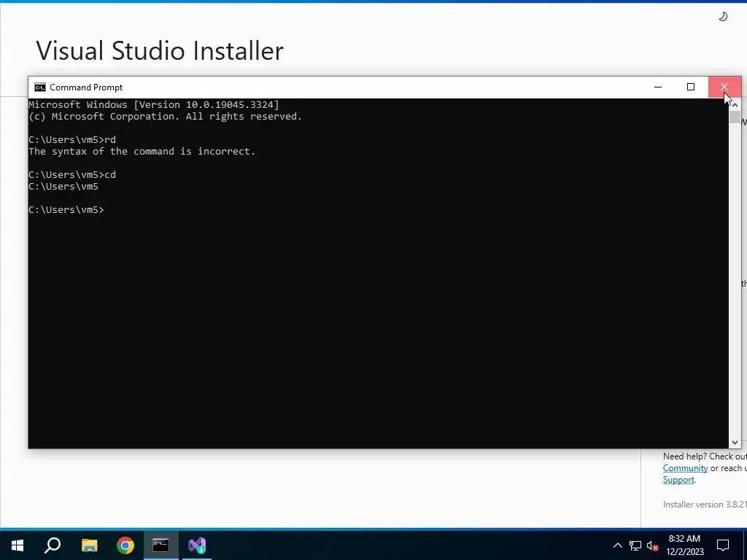The height and width of the screenshot is (560, 747).
Task: Click the muted volume tray icon
Action: pyautogui.click(x=652, y=545)
